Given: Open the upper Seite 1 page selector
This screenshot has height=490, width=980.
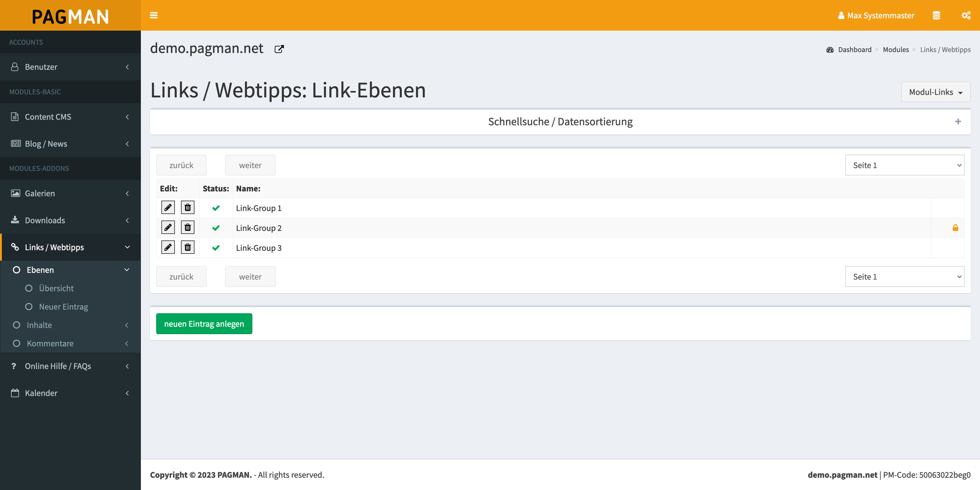Looking at the screenshot, I should [x=905, y=165].
